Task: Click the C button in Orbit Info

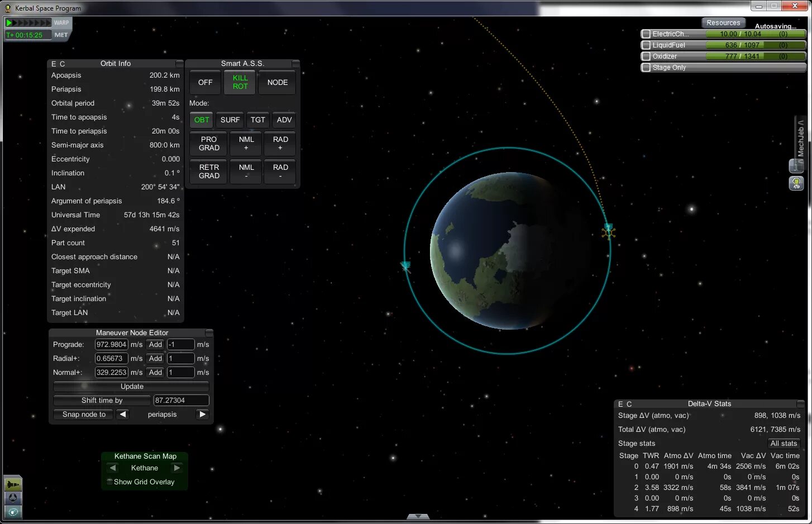Action: pyautogui.click(x=63, y=64)
